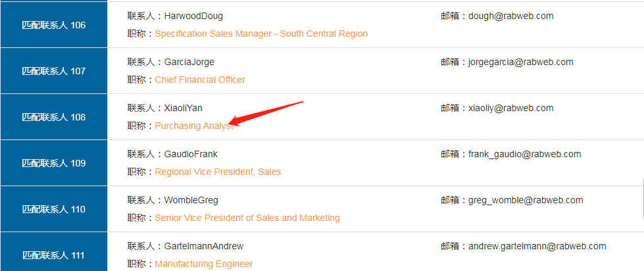644x271 pixels.
Task: Click the page scrollbar thumb at right edge
Action: pos(643,198)
